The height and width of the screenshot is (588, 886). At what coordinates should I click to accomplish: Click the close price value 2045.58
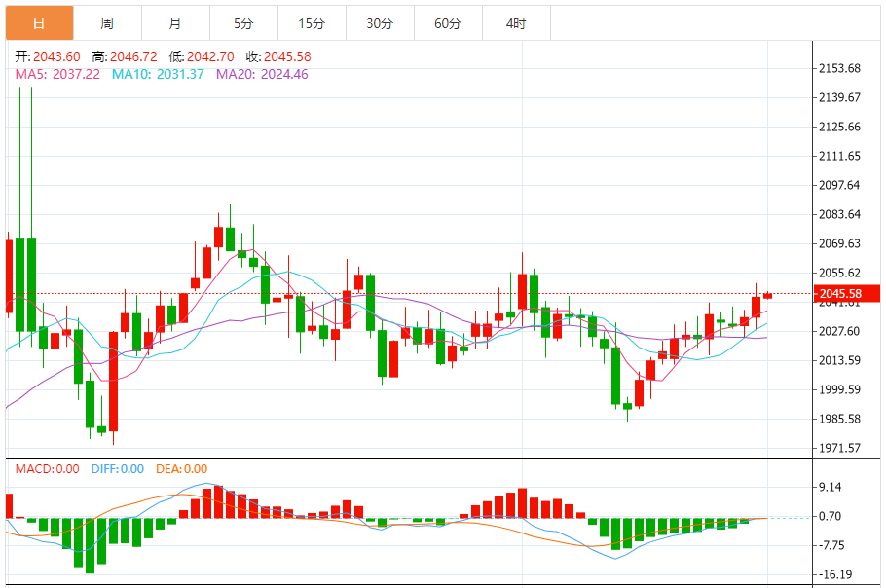pos(287,57)
